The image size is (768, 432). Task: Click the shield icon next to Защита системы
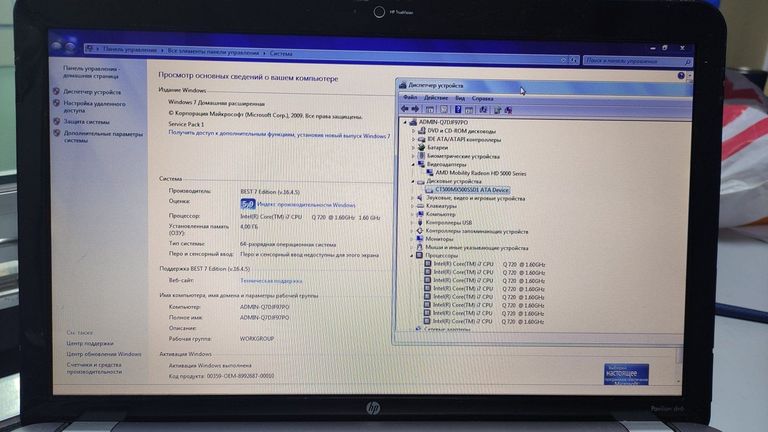(57, 121)
